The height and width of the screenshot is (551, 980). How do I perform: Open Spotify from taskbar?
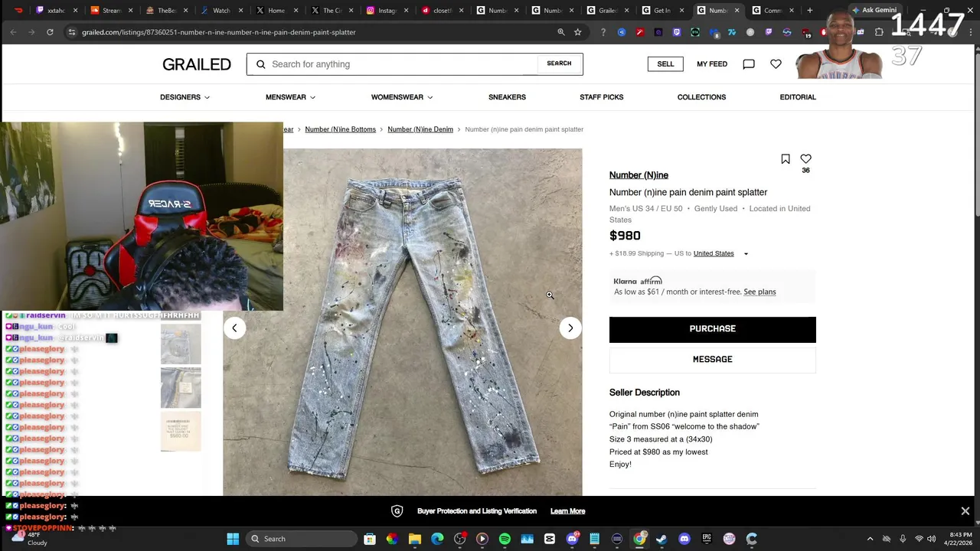point(505,539)
